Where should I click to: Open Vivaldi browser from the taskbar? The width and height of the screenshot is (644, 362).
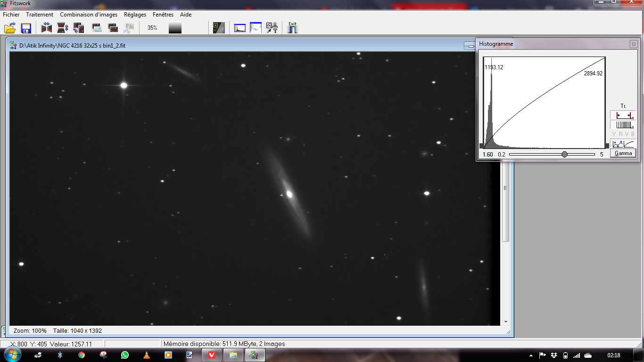[212, 355]
